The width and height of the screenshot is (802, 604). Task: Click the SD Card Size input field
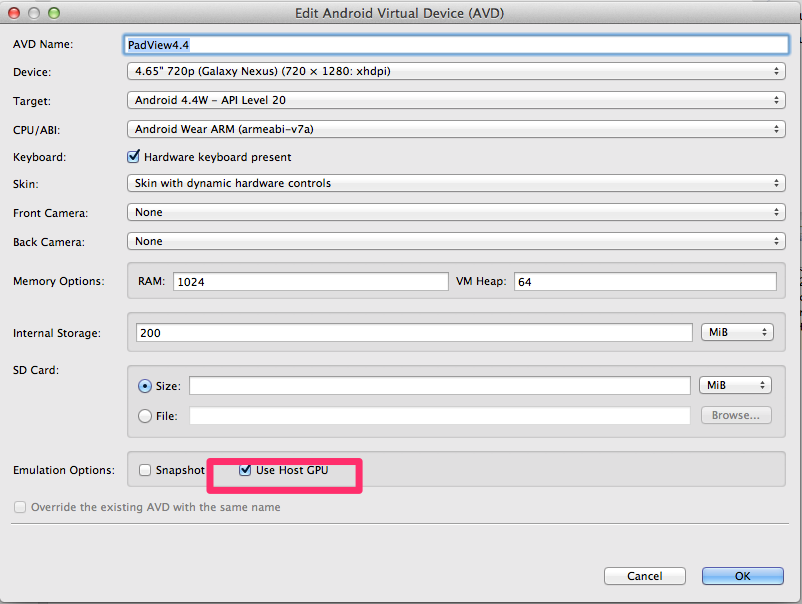pyautogui.click(x=439, y=386)
